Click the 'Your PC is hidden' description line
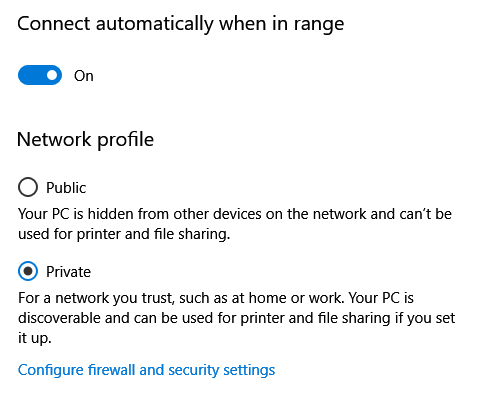The image size is (483, 399). coord(235,214)
